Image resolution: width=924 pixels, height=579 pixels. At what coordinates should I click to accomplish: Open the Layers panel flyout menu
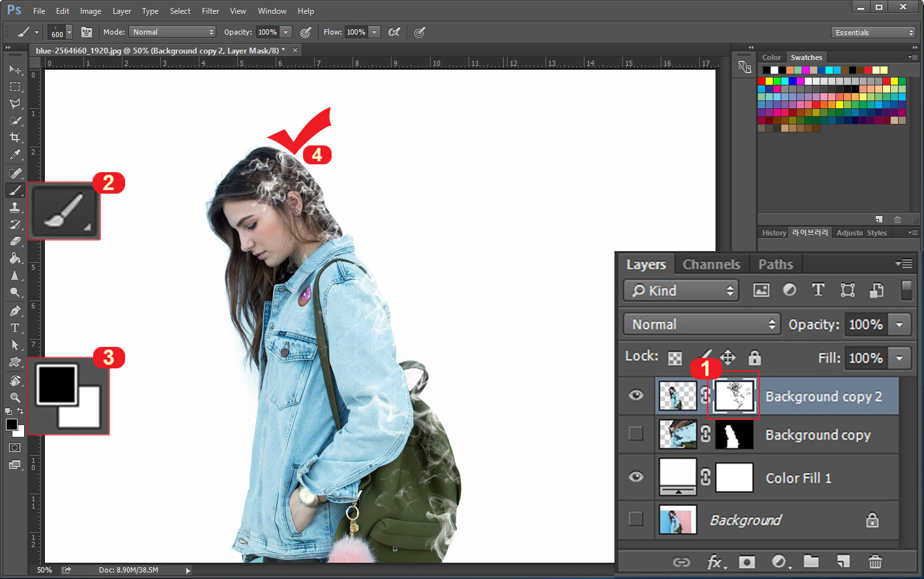tap(904, 263)
